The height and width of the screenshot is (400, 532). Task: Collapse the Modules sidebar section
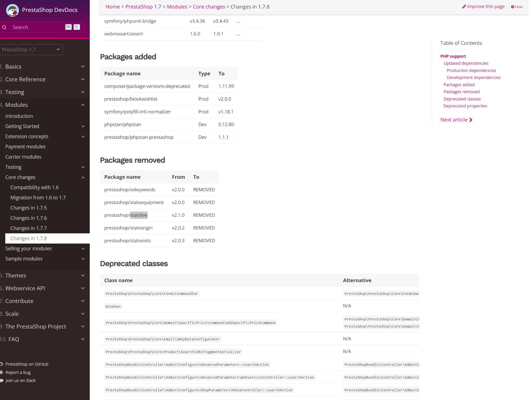click(83, 105)
